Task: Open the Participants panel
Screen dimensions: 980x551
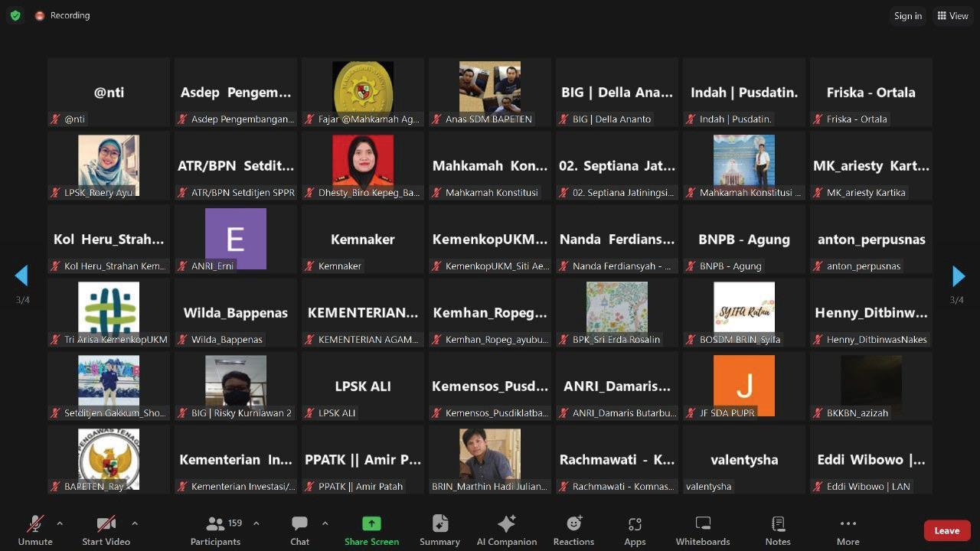Action: tap(216, 530)
